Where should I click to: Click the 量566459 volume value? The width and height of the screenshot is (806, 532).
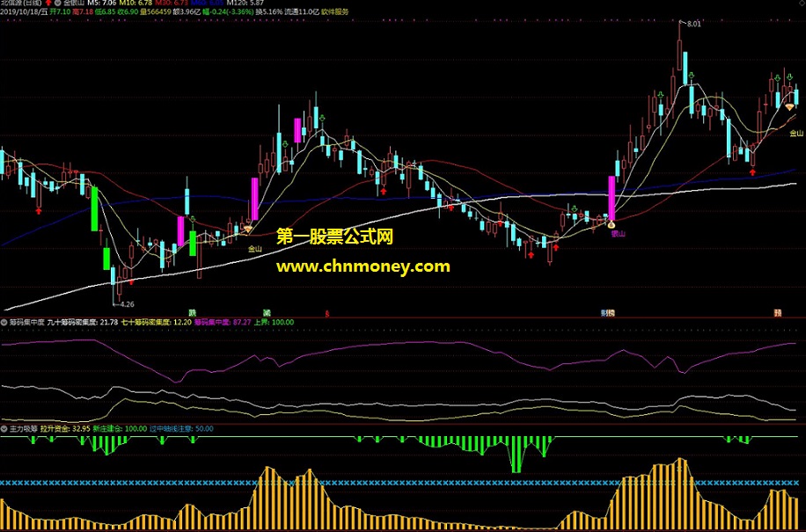click(155, 11)
